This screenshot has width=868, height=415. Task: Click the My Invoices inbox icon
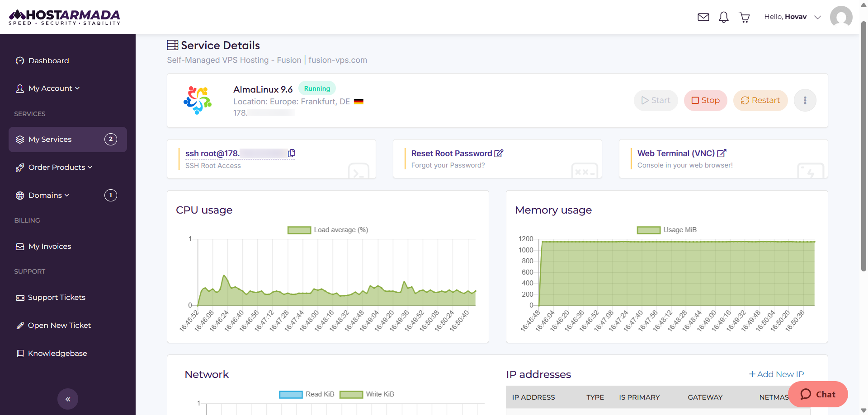(20, 247)
